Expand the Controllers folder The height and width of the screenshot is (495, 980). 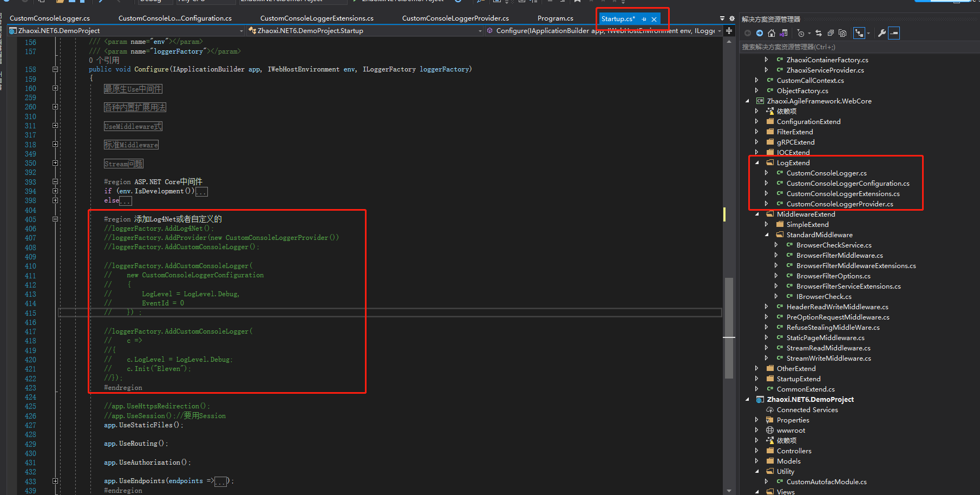pos(757,451)
